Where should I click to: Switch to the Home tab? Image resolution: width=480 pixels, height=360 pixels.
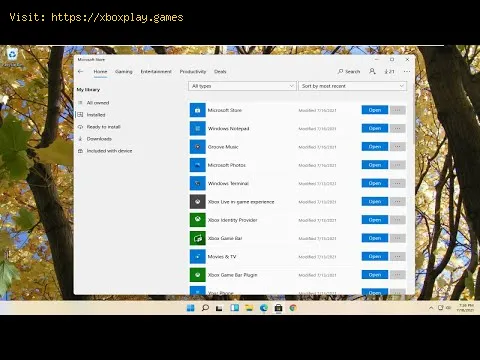click(x=100, y=72)
